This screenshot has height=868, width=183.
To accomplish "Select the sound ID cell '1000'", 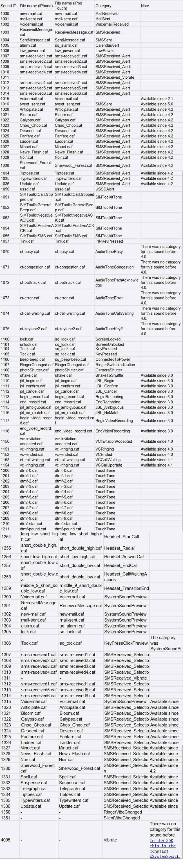I will click(5, 13).
